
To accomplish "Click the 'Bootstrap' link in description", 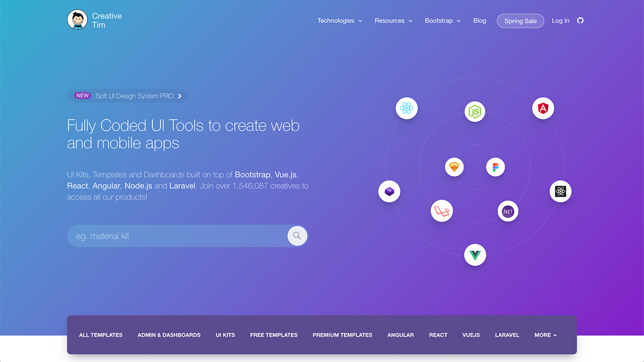I will [253, 174].
